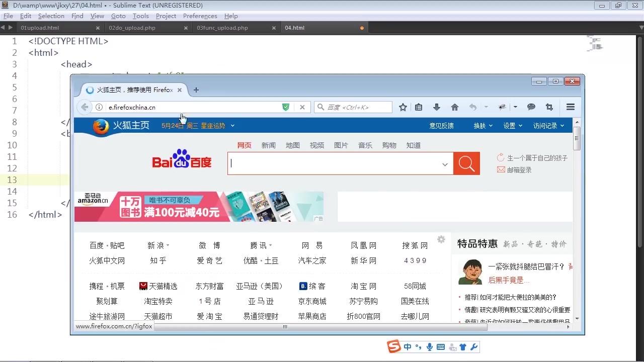
Task: Switch to the 新闻 search category
Action: tap(268, 145)
